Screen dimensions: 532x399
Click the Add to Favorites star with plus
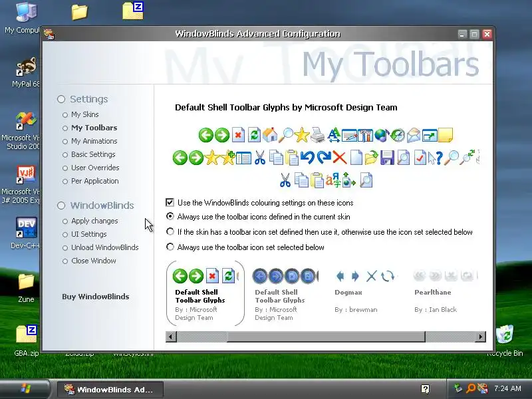228,158
